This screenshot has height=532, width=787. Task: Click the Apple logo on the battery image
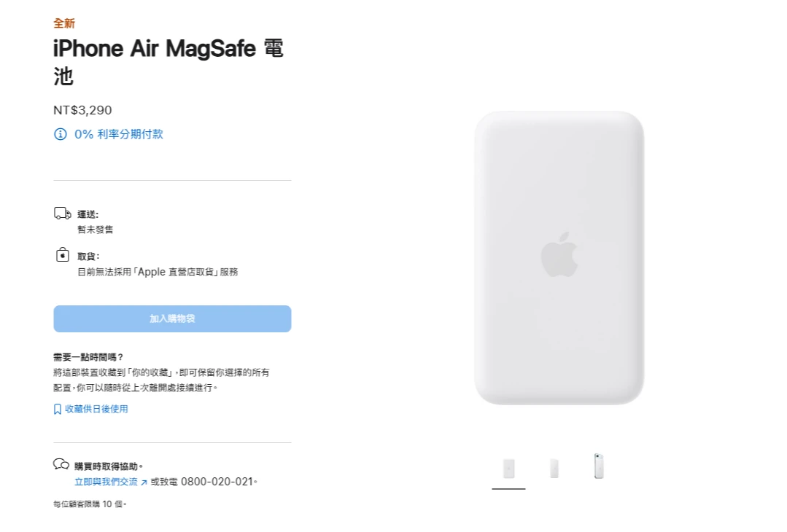559,254
